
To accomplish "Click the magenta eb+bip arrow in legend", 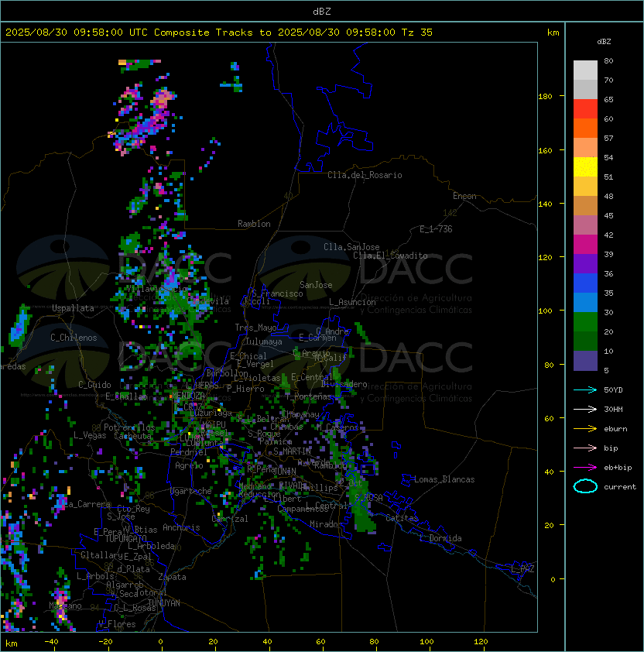I will tap(585, 468).
